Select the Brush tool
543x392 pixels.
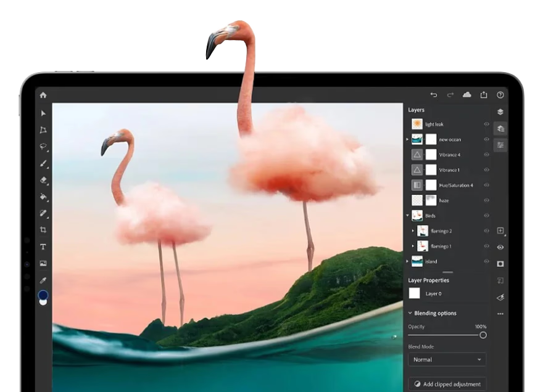point(43,163)
